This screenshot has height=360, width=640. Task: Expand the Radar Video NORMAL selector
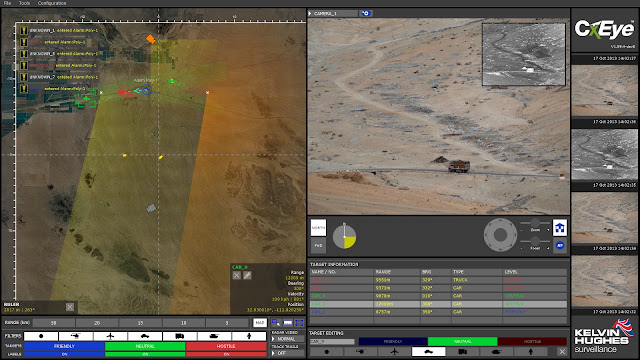click(x=287, y=339)
